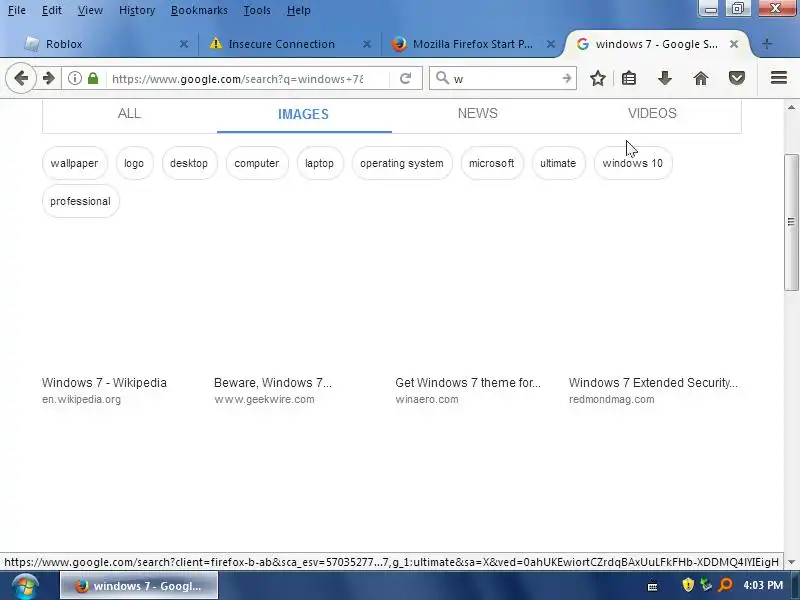Viewport: 800px width, 600px height.
Task: Switch to the NEWS results tab
Action: [478, 113]
